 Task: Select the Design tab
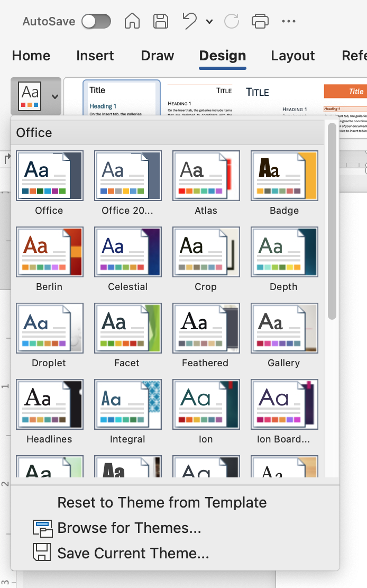click(223, 56)
